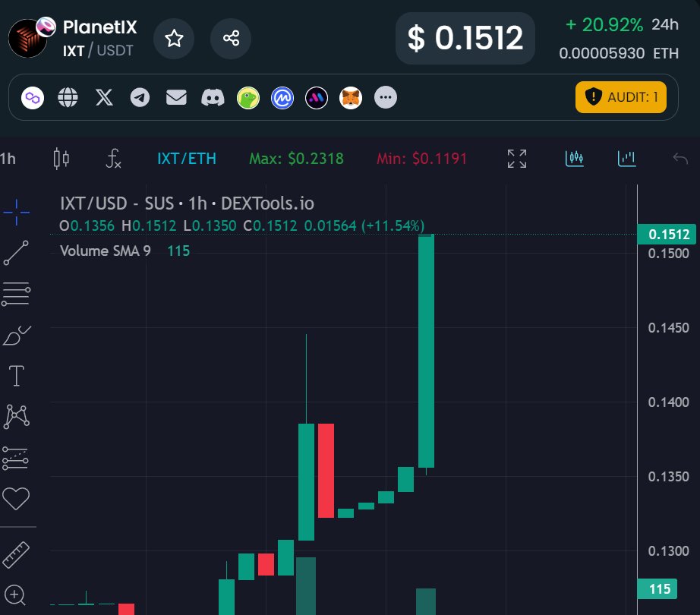The height and width of the screenshot is (615, 700).
Task: Select the text annotation tool
Action: tap(17, 376)
